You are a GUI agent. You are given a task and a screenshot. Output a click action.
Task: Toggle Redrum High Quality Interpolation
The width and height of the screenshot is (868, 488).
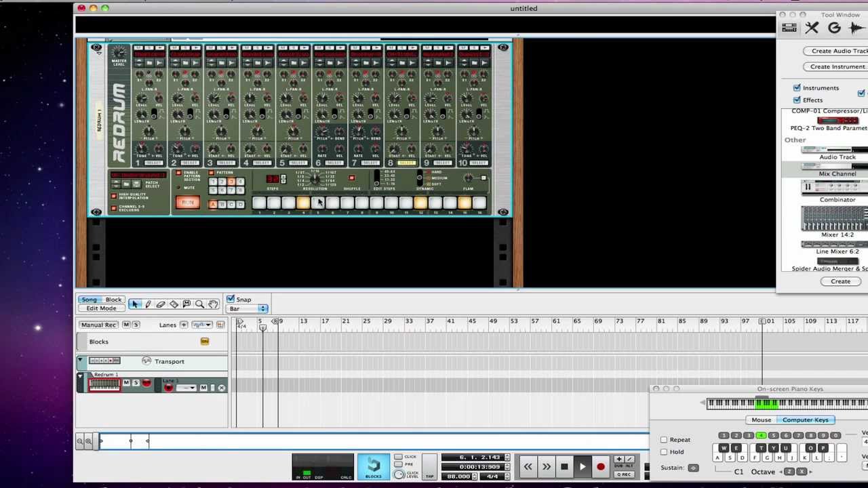click(x=114, y=196)
